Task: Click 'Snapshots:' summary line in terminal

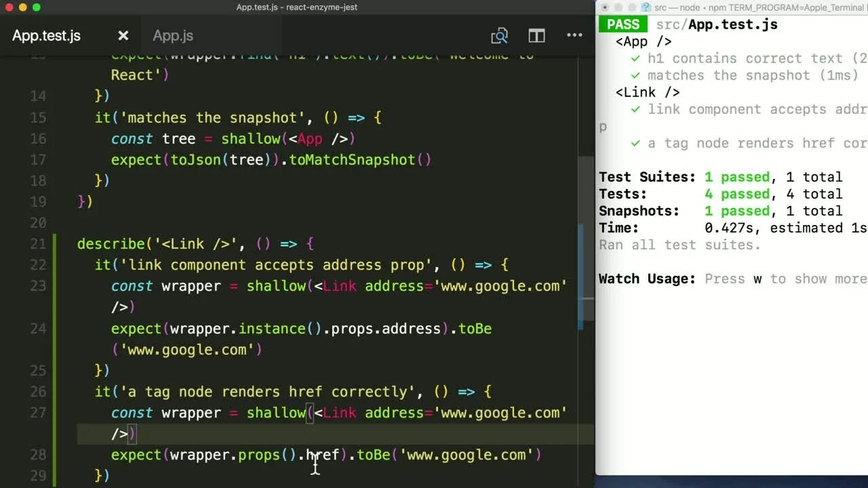Action: [x=721, y=211]
